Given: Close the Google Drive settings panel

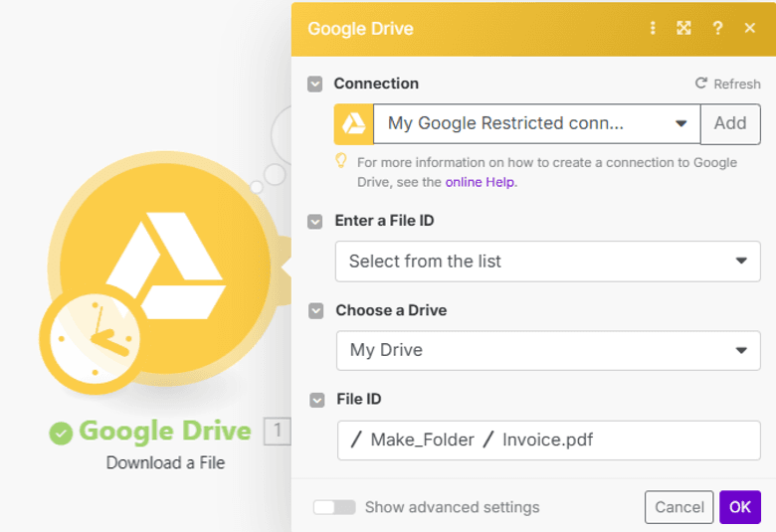Looking at the screenshot, I should 750,28.
